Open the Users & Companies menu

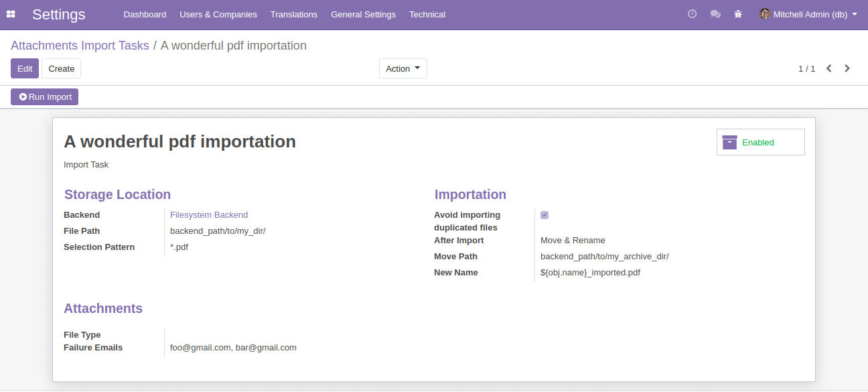218,14
